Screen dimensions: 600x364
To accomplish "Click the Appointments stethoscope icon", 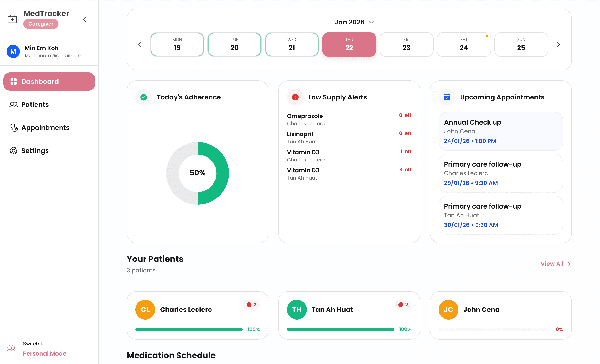I will pos(14,127).
